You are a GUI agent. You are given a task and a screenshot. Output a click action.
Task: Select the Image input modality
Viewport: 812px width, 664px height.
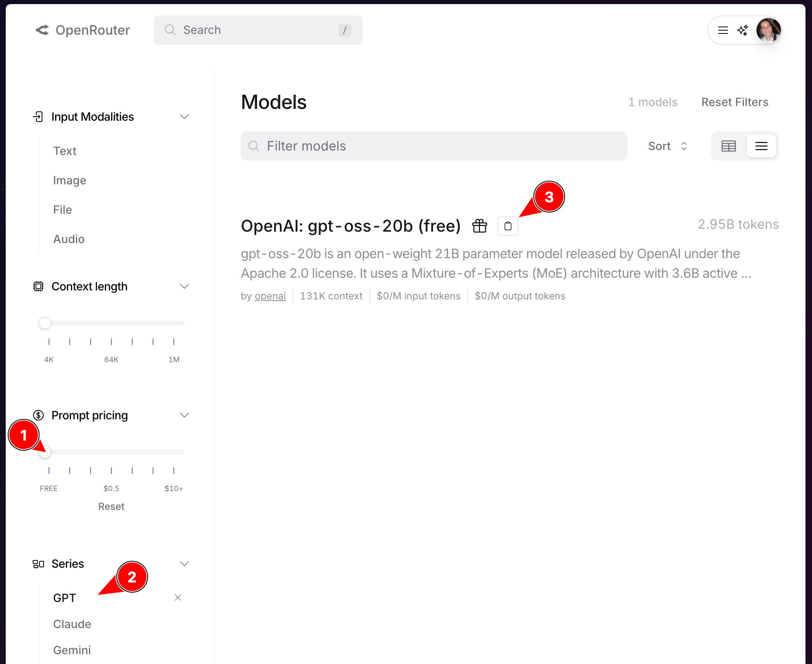tap(70, 180)
